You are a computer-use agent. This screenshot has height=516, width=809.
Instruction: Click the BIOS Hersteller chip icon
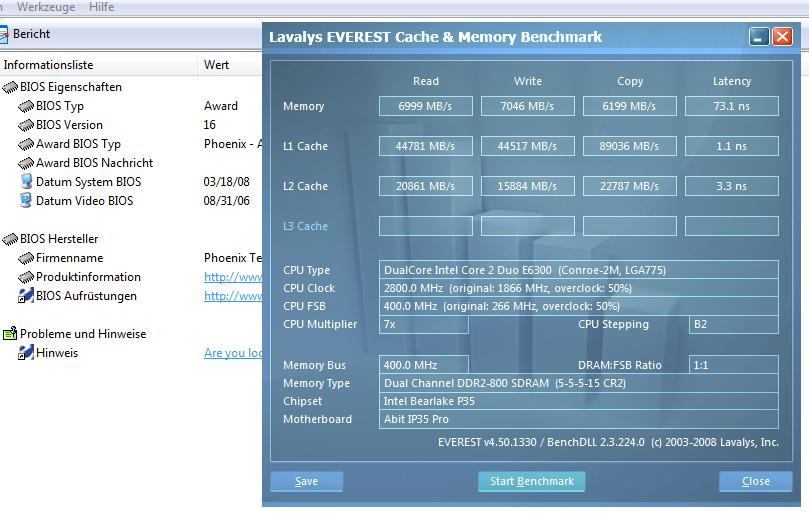point(10,239)
